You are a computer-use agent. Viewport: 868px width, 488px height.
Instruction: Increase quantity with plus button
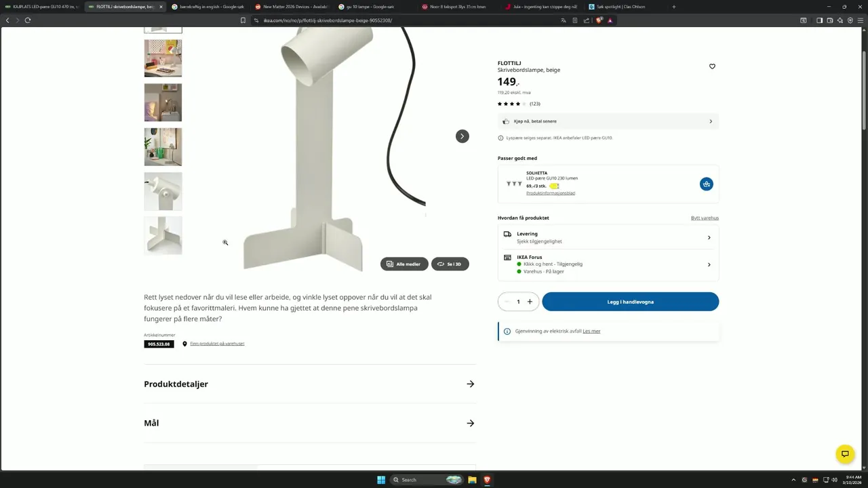(x=530, y=302)
